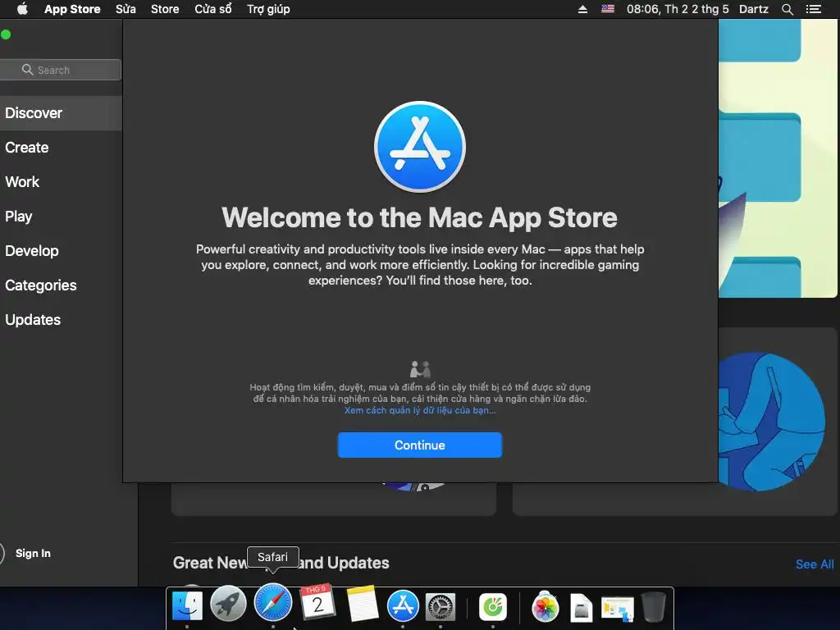Click the green window zoom button
This screenshot has width=840, height=630.
[6, 34]
